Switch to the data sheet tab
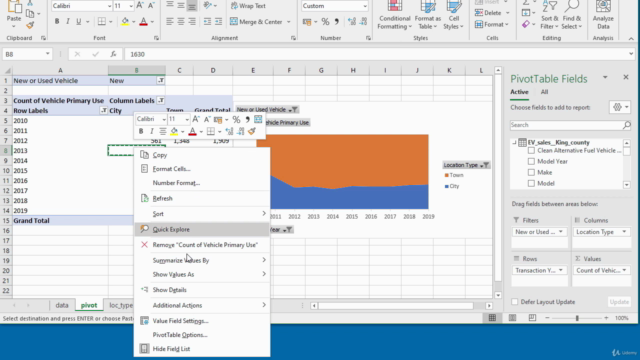The height and width of the screenshot is (360, 640). pyautogui.click(x=62, y=305)
